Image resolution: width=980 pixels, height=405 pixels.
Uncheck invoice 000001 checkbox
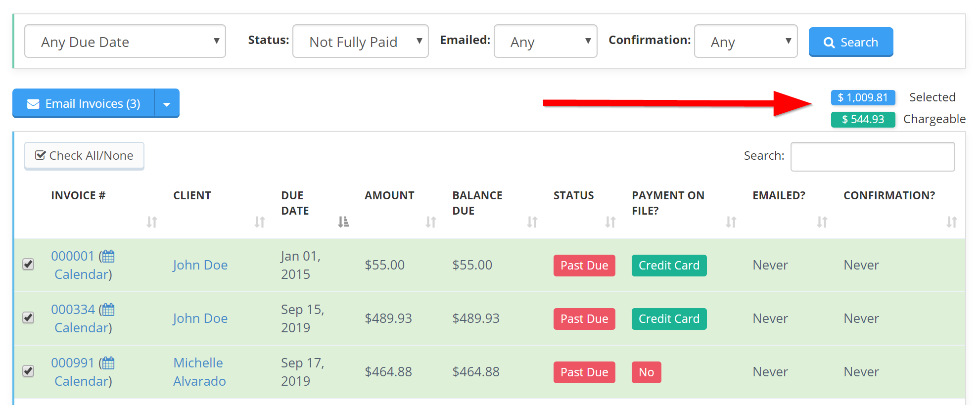[28, 264]
